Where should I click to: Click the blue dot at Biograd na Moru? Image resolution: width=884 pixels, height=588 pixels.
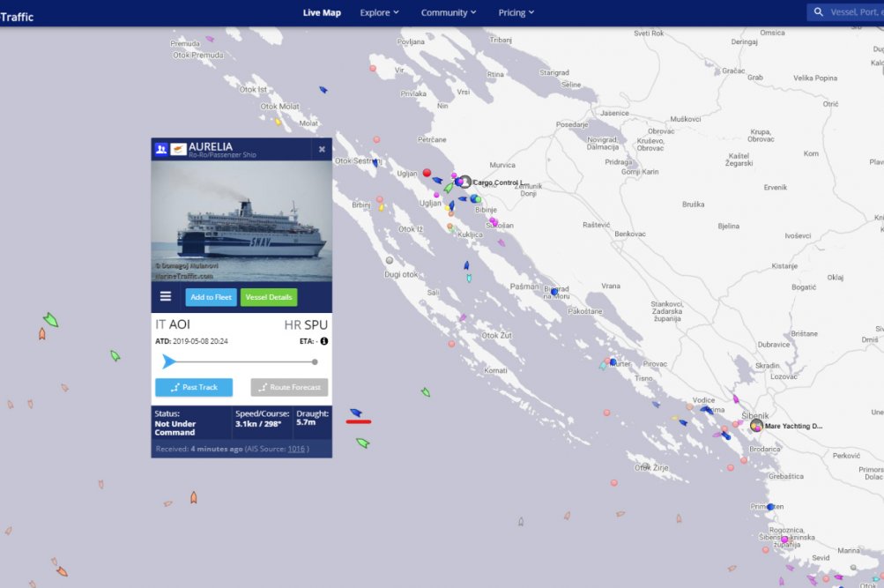pyautogui.click(x=554, y=292)
